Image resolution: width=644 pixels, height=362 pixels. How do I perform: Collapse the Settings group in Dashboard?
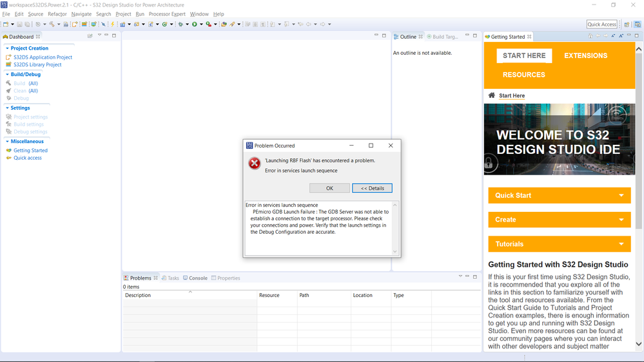tap(7, 108)
